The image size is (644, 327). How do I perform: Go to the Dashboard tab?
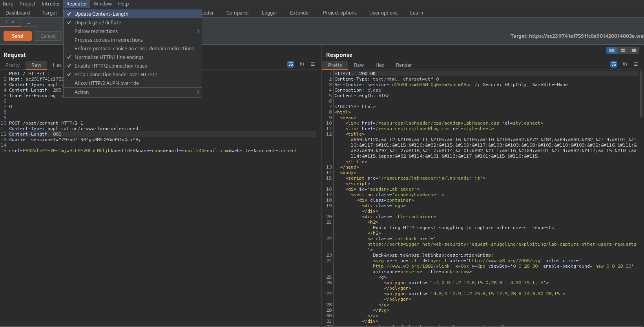click(x=18, y=13)
